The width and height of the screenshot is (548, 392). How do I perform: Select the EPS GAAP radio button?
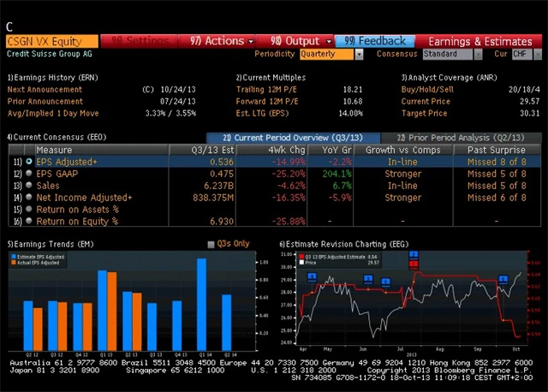pos(29,174)
